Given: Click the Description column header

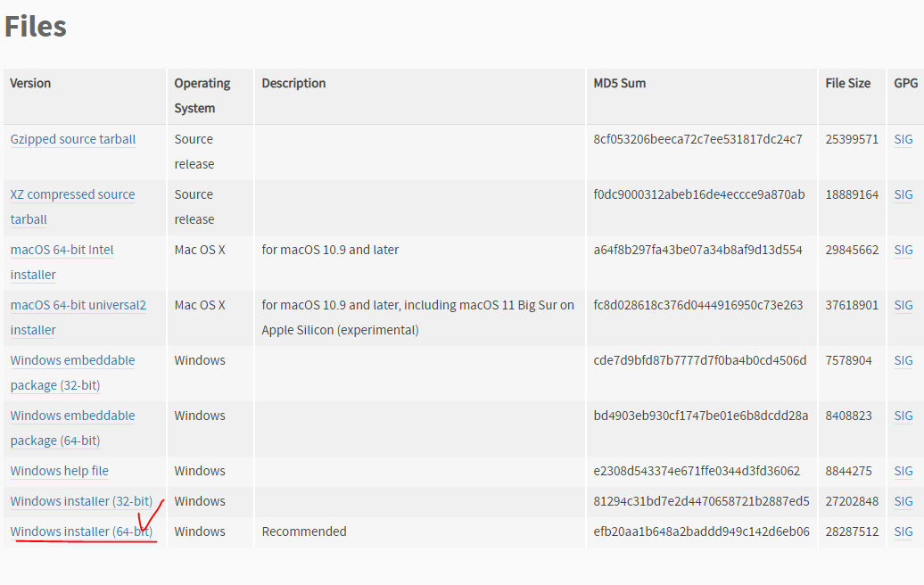Looking at the screenshot, I should coord(293,84).
